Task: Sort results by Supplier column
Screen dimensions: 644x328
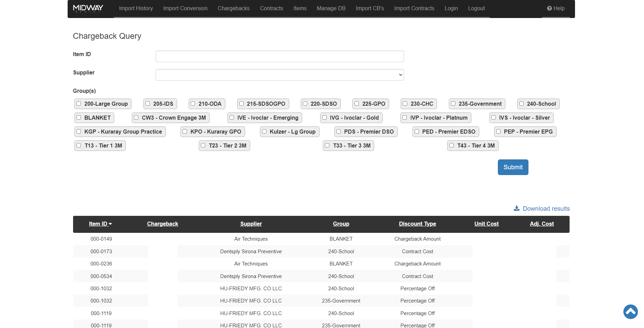Action: [x=251, y=224]
